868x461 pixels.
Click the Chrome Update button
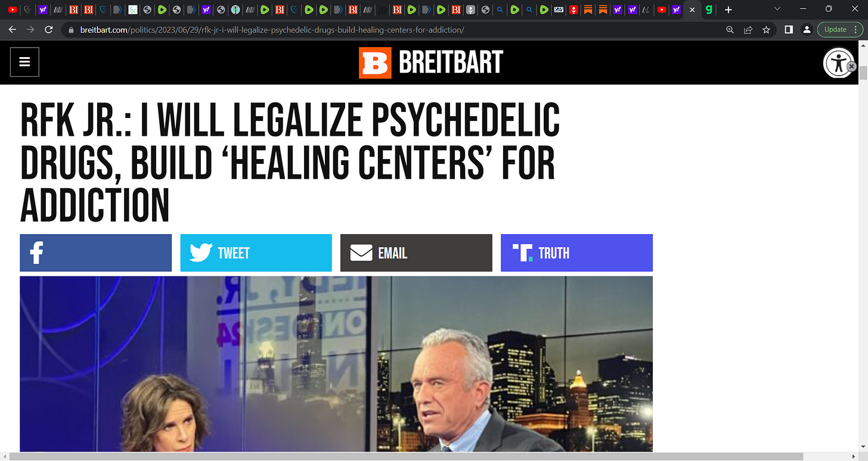pyautogui.click(x=835, y=30)
